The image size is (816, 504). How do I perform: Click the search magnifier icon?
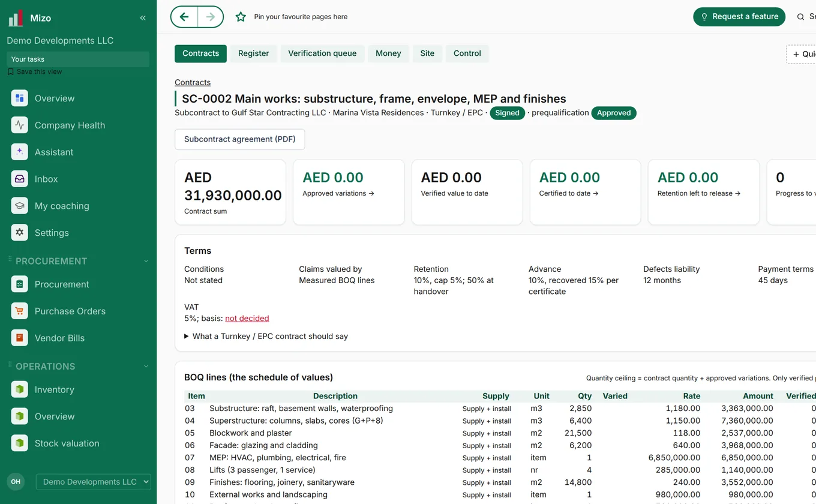tap(800, 17)
